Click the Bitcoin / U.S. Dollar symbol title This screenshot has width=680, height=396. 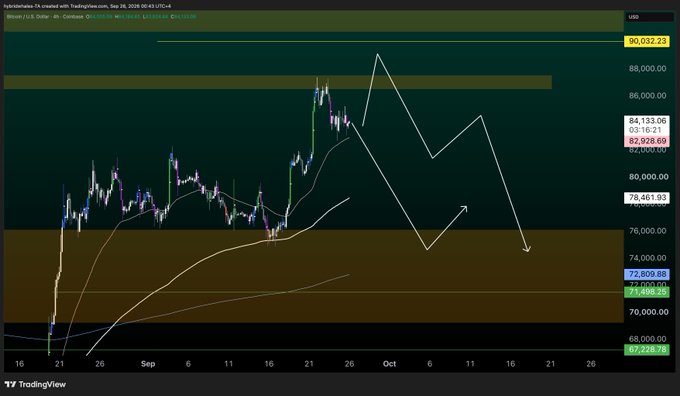tap(28, 17)
